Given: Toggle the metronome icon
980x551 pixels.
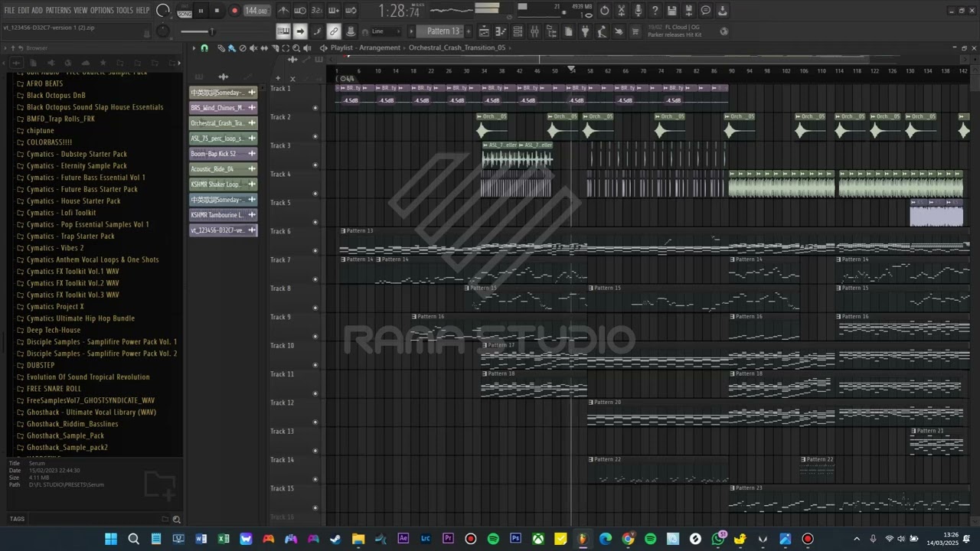Looking at the screenshot, I should (284, 11).
